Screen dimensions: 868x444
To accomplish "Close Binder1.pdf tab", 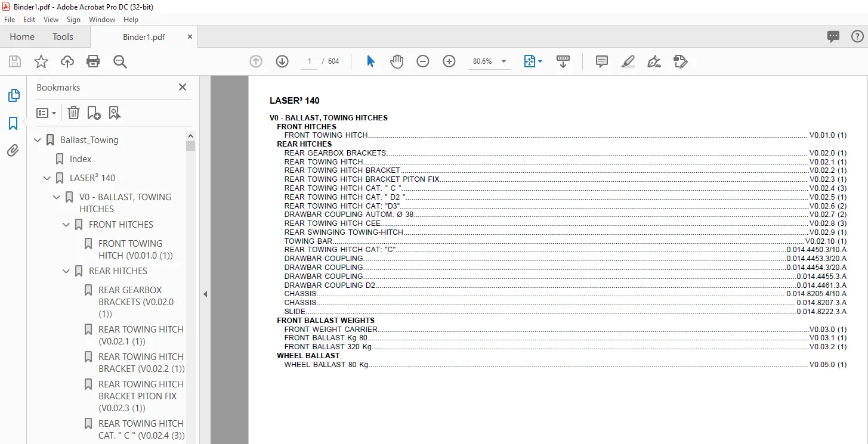I will (190, 37).
